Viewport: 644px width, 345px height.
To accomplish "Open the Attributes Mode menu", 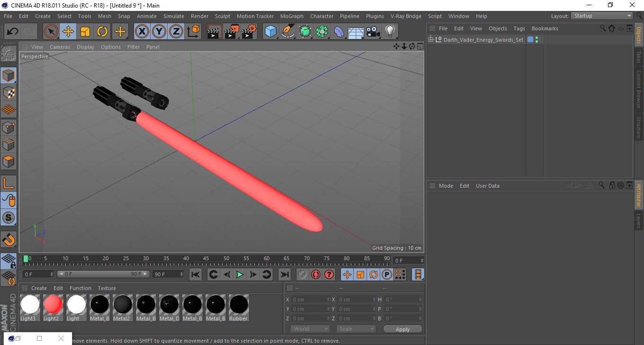I will point(446,186).
